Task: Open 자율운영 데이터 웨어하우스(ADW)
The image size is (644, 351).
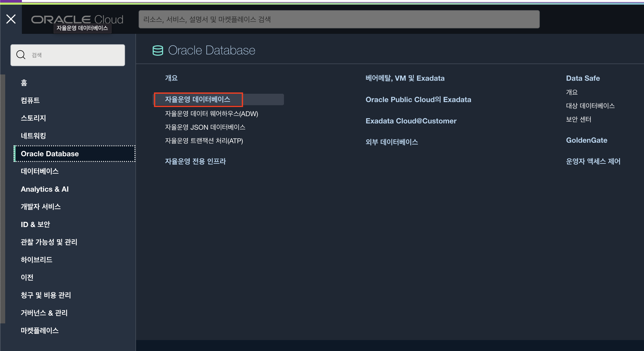Action: coord(211,114)
